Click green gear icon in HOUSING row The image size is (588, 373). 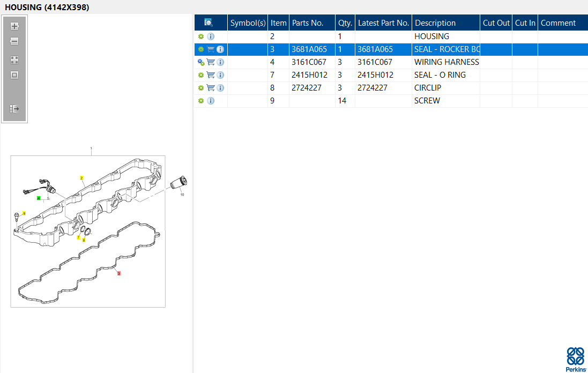201,36
